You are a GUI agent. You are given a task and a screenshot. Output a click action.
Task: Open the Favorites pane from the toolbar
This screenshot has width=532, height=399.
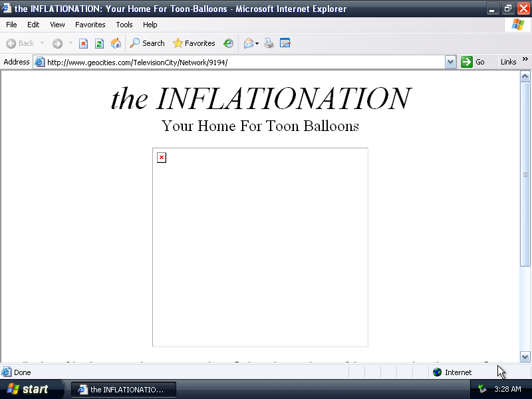point(194,43)
